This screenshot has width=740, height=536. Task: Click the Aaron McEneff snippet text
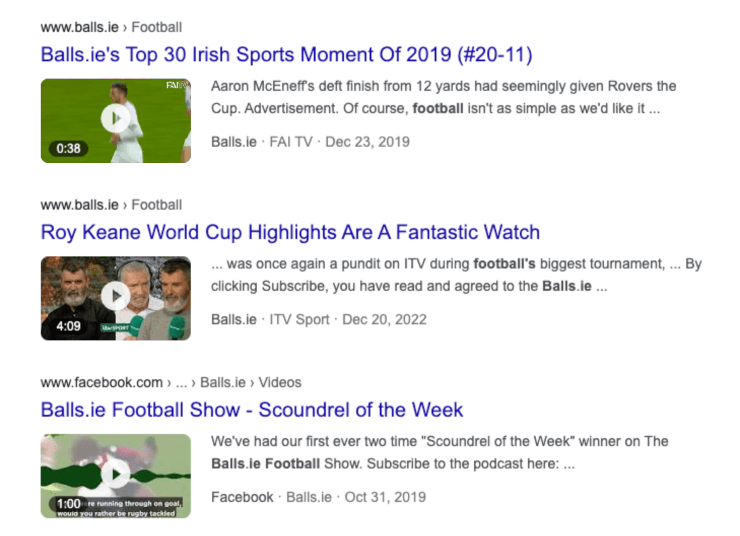(444, 97)
